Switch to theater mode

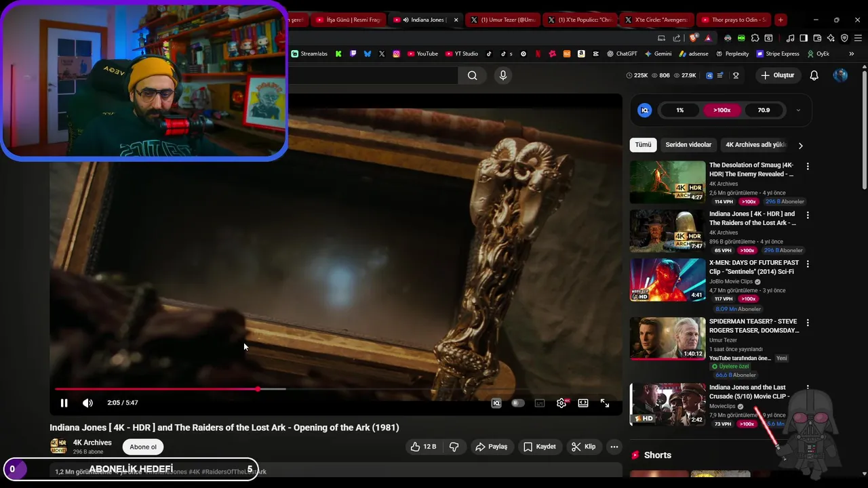(583, 403)
